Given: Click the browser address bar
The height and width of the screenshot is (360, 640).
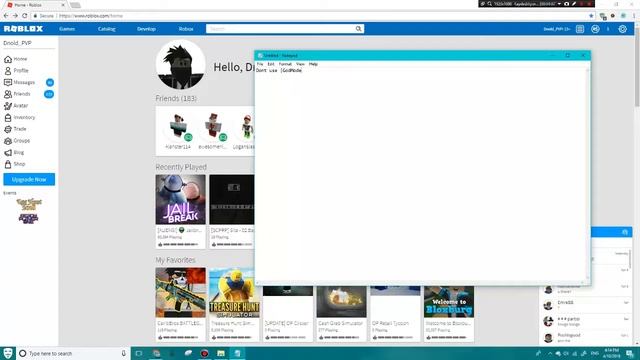Looking at the screenshot, I should [310, 16].
